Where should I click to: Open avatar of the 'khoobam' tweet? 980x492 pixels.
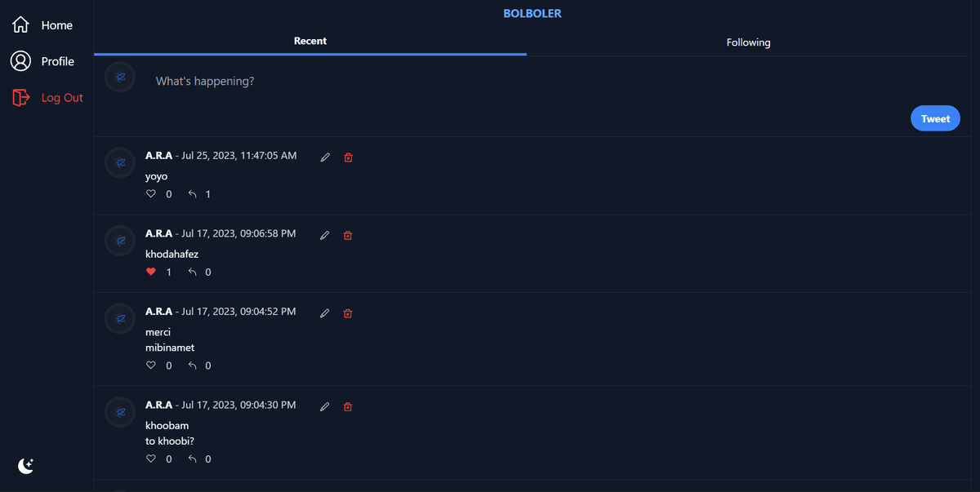coord(120,412)
